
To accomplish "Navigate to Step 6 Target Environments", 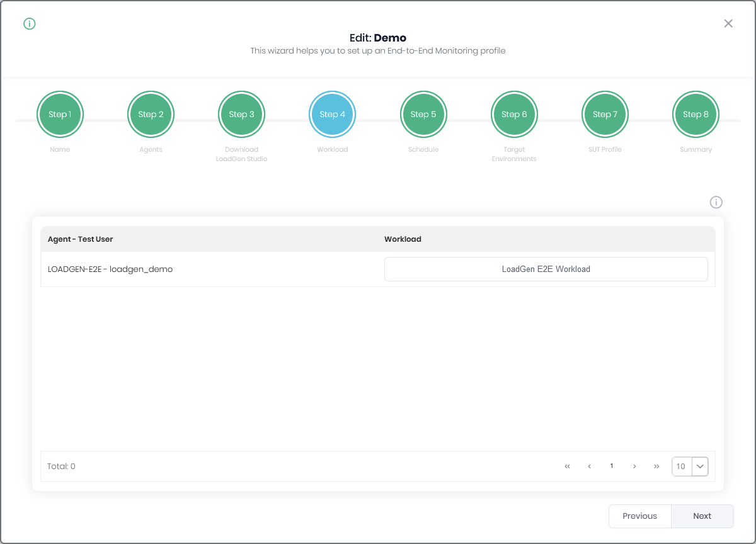I will (x=513, y=114).
